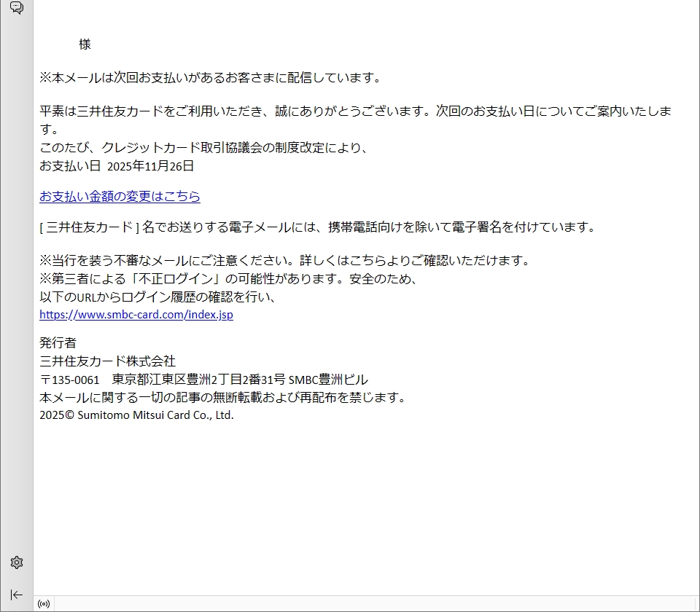The image size is (700, 612).
Task: Open the chat bubbles icon in sidebar
Action: (x=16, y=8)
